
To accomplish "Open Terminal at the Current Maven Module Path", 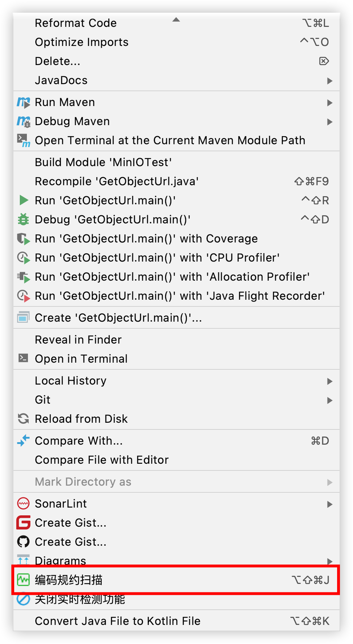I will tap(170, 140).
